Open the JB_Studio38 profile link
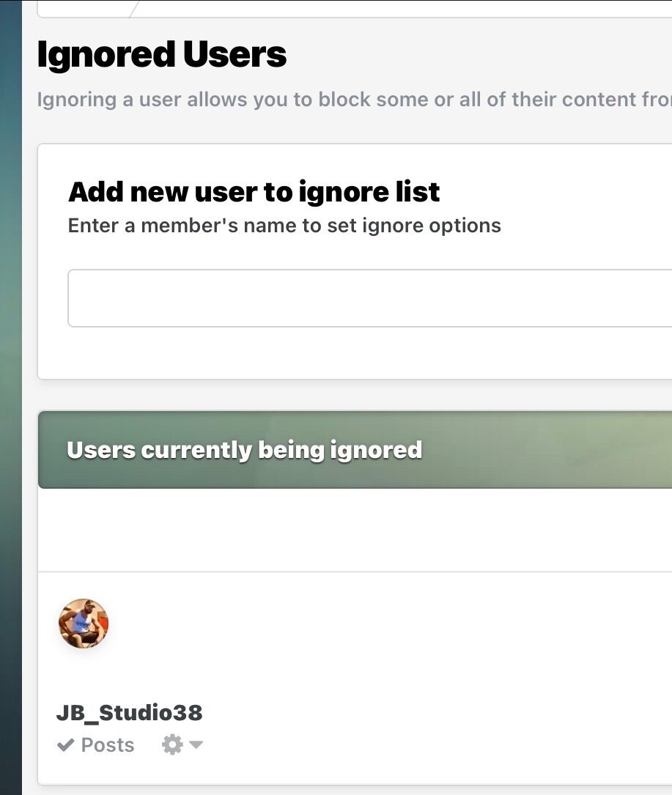672x795 pixels. (x=129, y=712)
